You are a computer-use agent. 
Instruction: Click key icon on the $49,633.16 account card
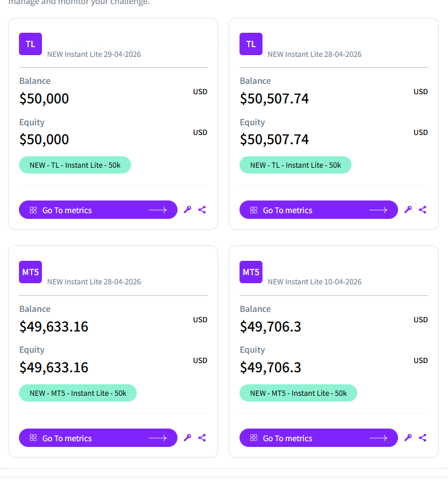pyautogui.click(x=187, y=438)
